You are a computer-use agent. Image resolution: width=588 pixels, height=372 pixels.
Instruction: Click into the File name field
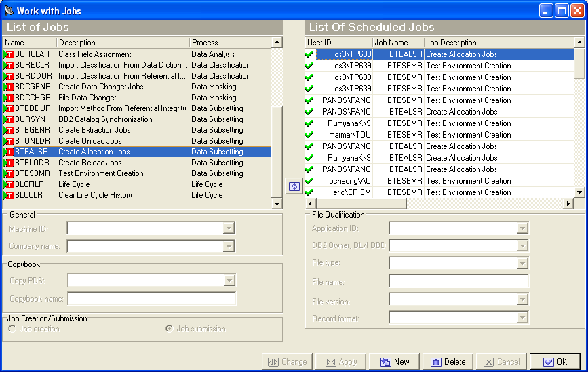(458, 281)
